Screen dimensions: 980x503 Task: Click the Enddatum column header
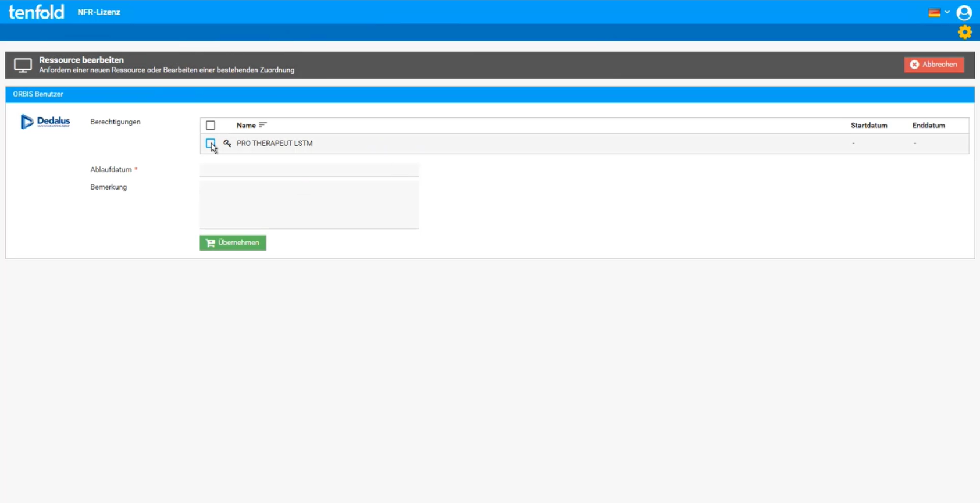coord(928,126)
